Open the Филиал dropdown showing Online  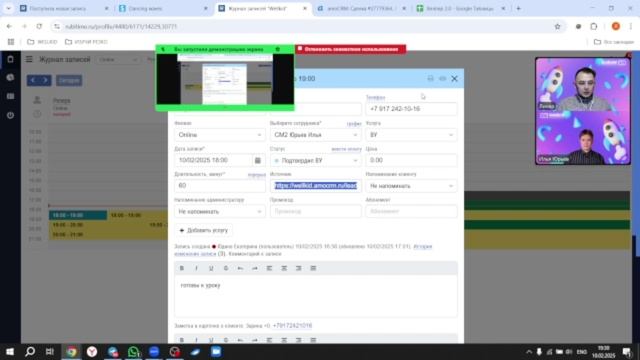(x=220, y=135)
